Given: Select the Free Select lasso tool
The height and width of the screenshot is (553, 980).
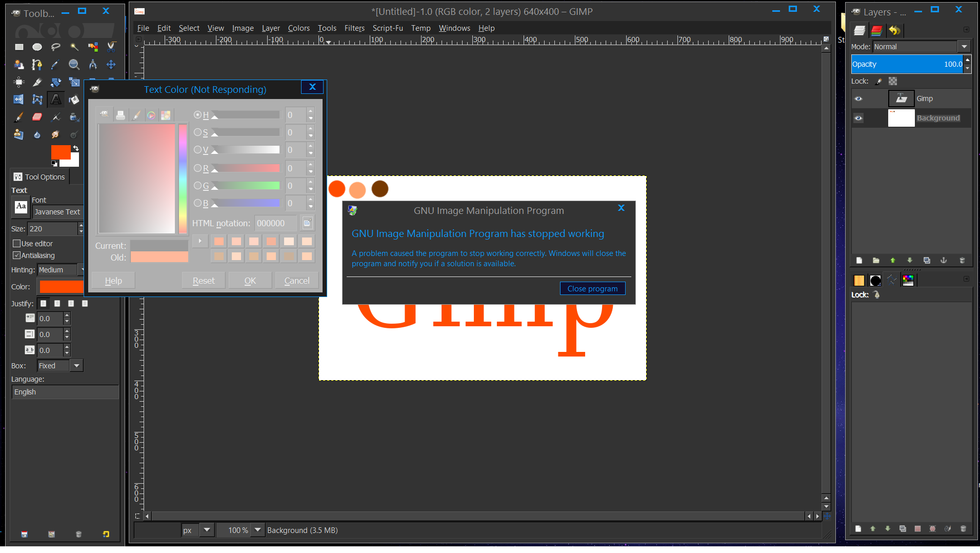Looking at the screenshot, I should point(56,47).
